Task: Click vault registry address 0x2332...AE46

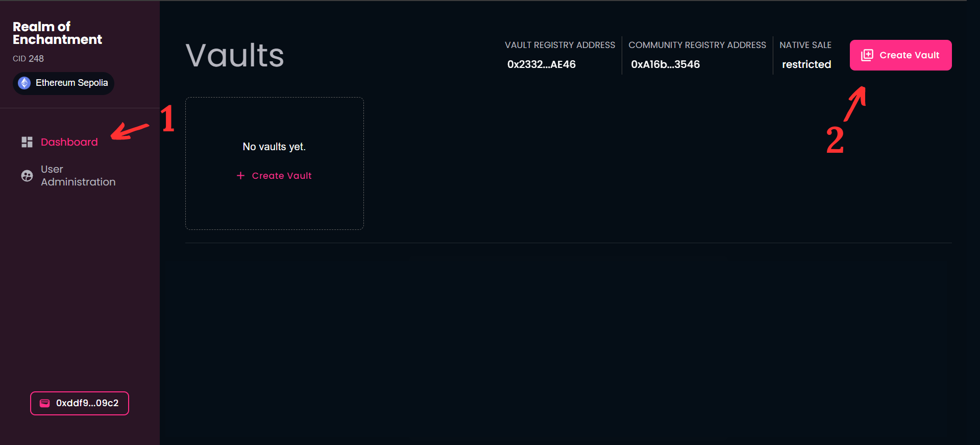Action: 541,64
